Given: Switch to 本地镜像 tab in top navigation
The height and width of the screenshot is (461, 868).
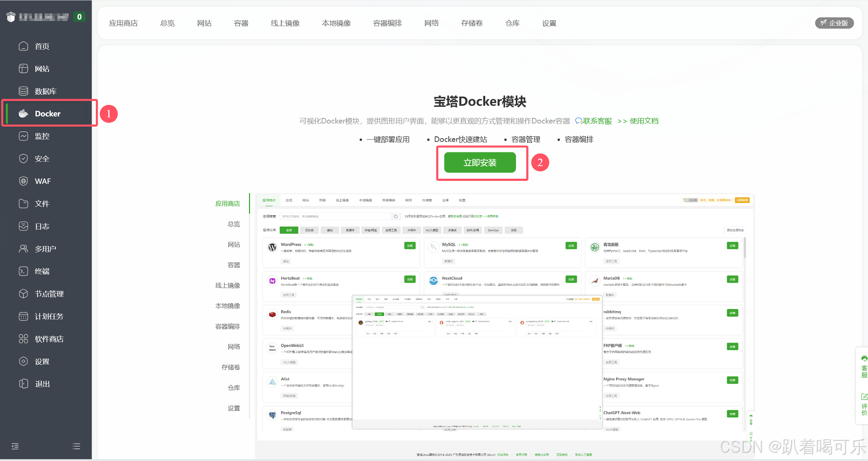Looking at the screenshot, I should (336, 23).
